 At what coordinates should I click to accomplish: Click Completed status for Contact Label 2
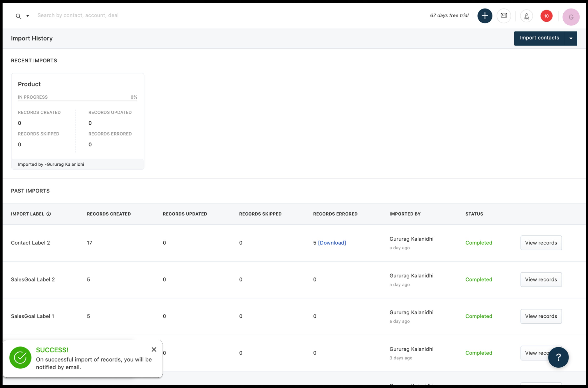point(479,243)
